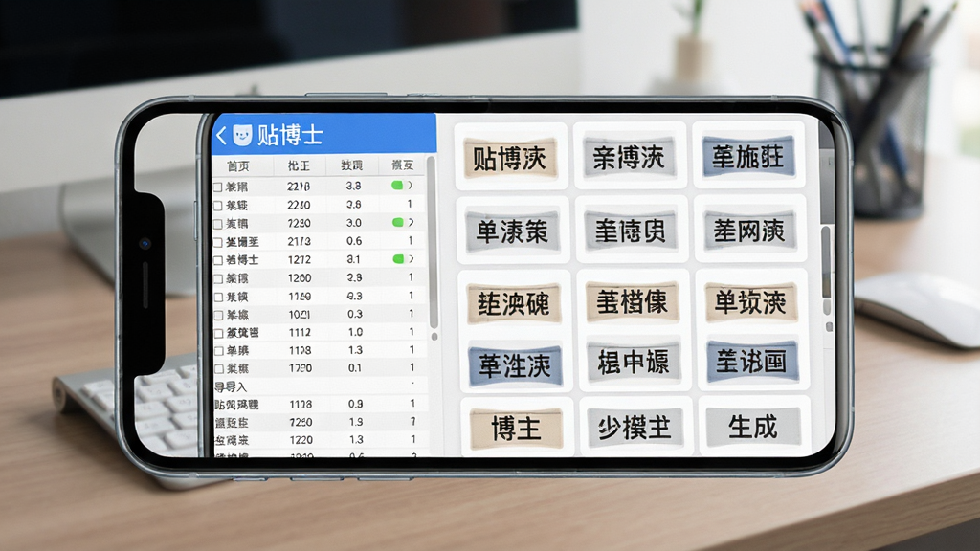Tap the 1220 cell near the list bottom
Image resolution: width=980 pixels, height=551 pixels.
click(x=301, y=440)
